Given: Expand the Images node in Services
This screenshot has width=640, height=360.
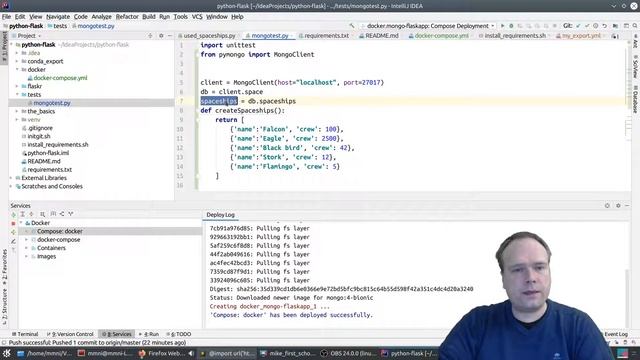Looking at the screenshot, I should click(27, 257).
